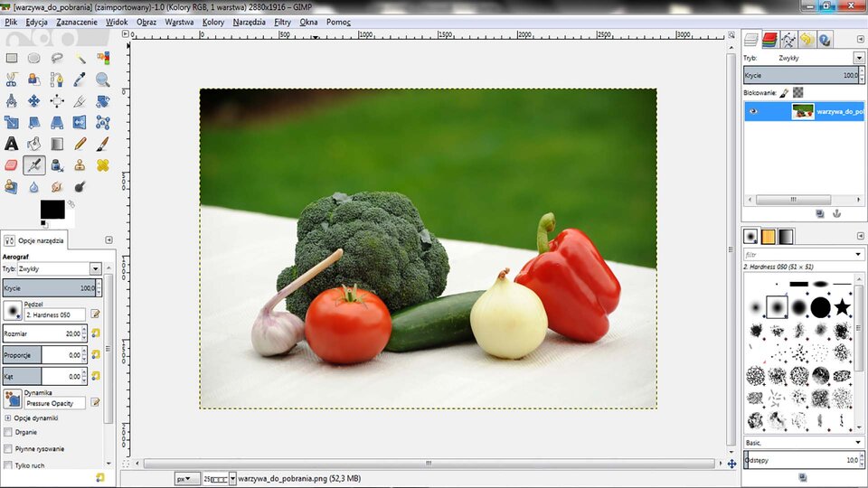Select the Measure compass tool
This screenshot has width=868, height=488.
12,100
